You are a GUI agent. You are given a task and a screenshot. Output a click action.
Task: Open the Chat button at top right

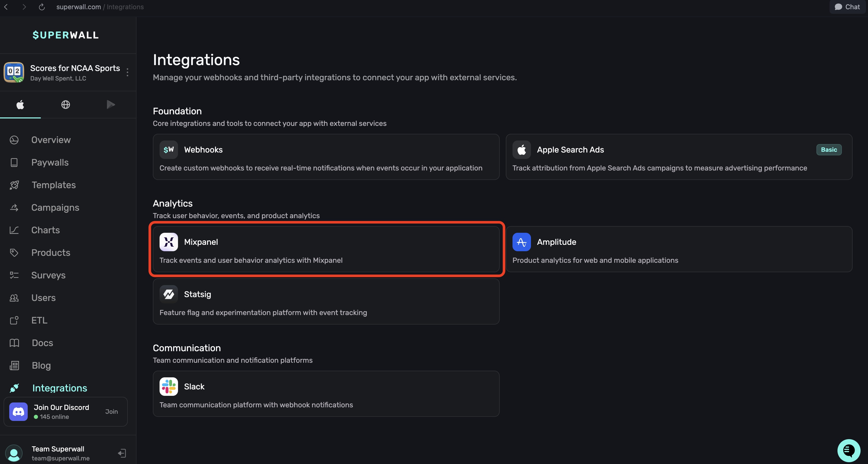coord(847,7)
